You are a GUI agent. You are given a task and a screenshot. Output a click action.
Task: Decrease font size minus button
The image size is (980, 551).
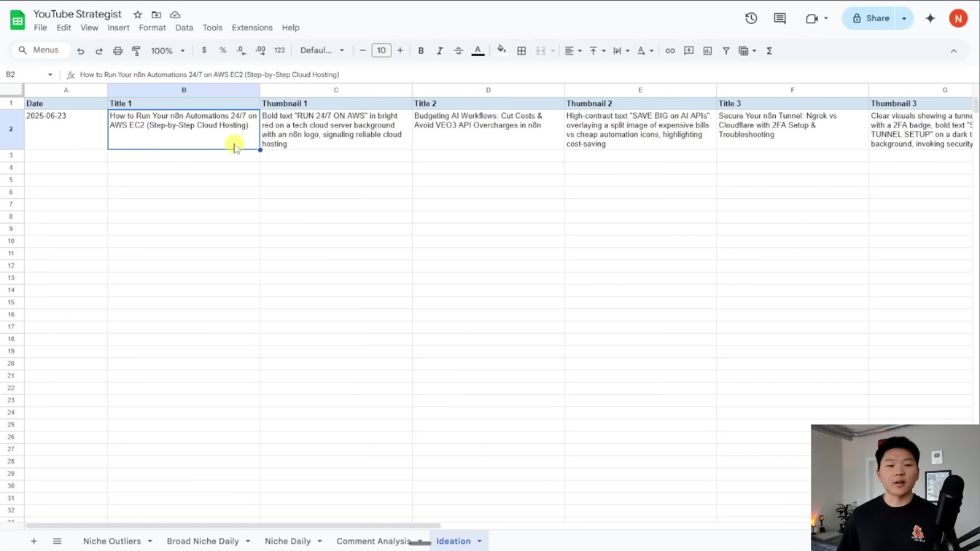pos(362,50)
